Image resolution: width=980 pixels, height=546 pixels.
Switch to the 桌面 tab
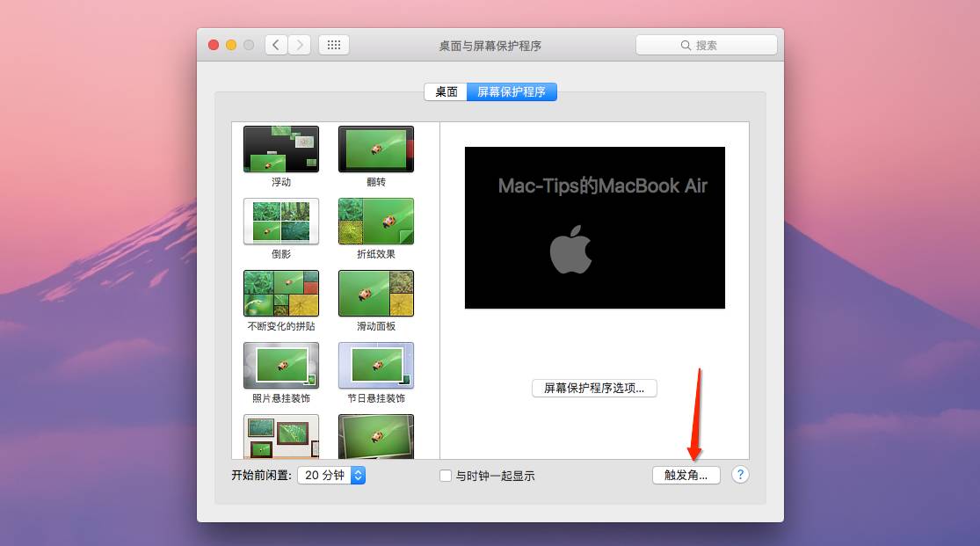(x=446, y=91)
